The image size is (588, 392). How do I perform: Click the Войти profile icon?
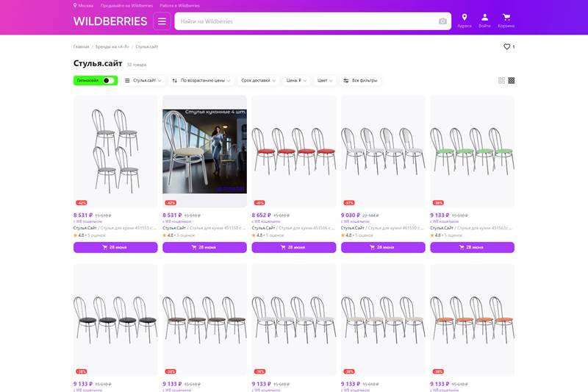(x=485, y=19)
